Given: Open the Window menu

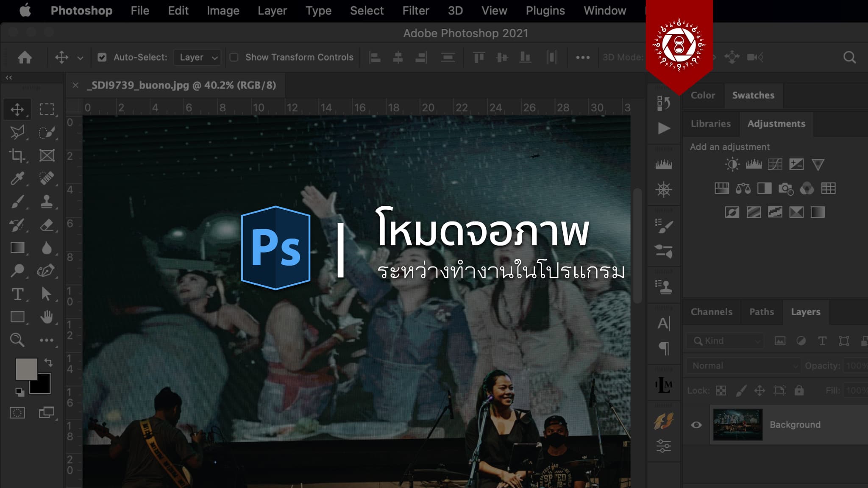Looking at the screenshot, I should point(605,11).
